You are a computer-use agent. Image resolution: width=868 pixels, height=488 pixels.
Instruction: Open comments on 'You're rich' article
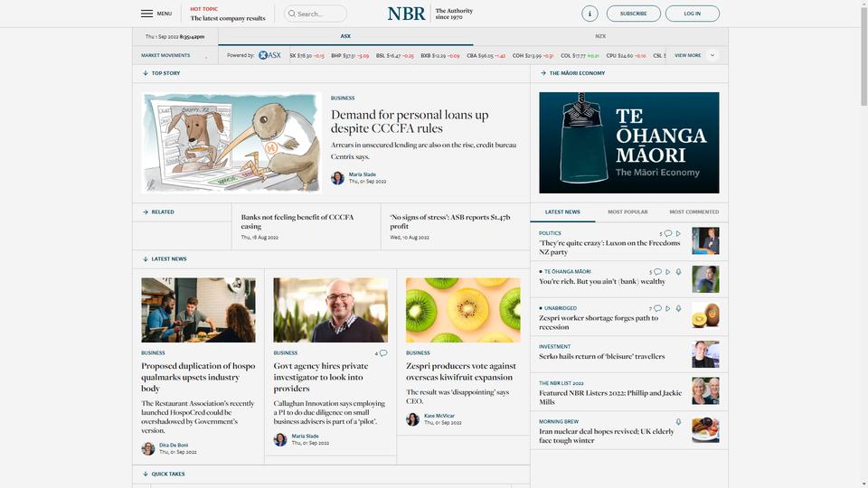[x=657, y=272]
